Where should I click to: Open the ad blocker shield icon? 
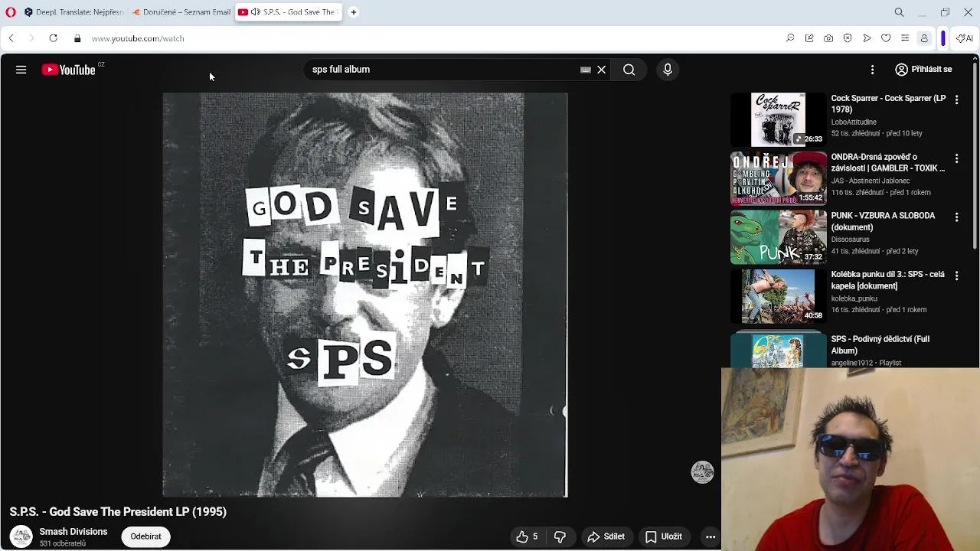pos(848,38)
